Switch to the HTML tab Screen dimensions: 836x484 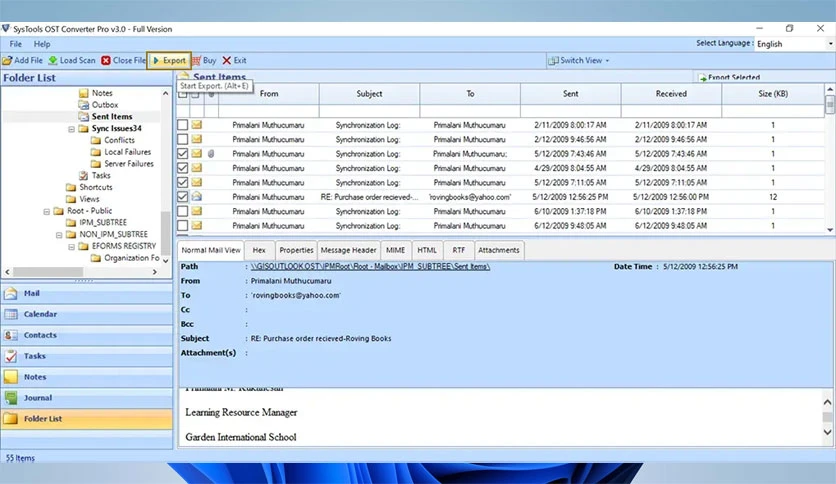[427, 250]
